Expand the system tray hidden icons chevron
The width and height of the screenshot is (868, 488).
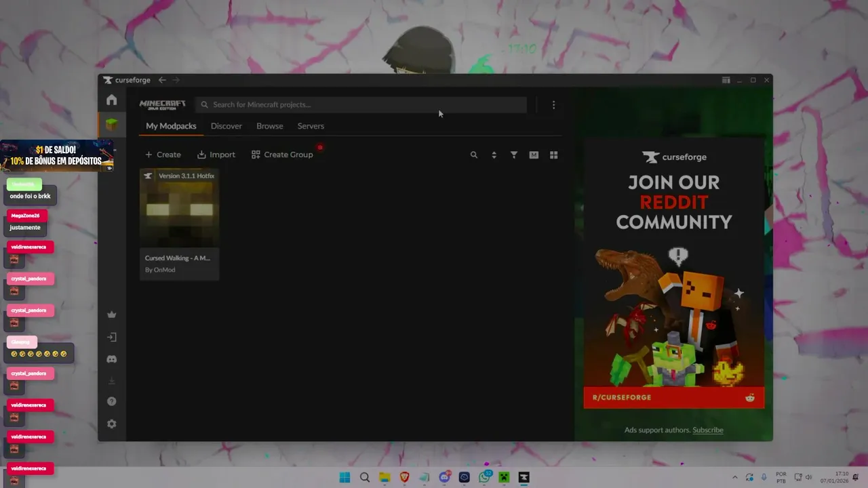pyautogui.click(x=734, y=477)
